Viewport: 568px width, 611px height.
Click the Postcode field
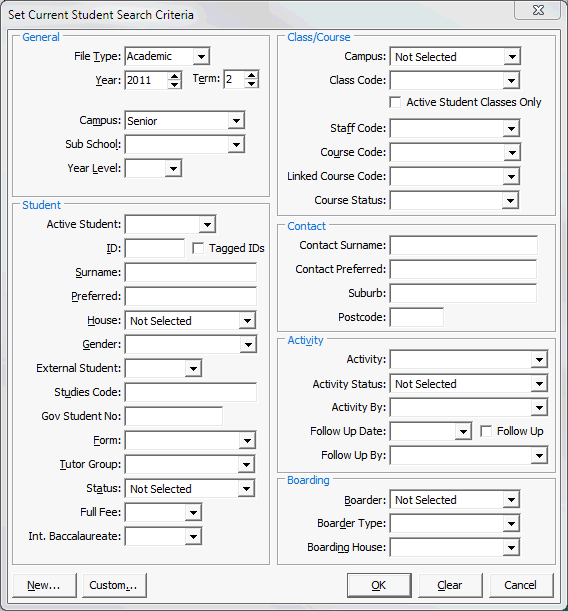[417, 318]
